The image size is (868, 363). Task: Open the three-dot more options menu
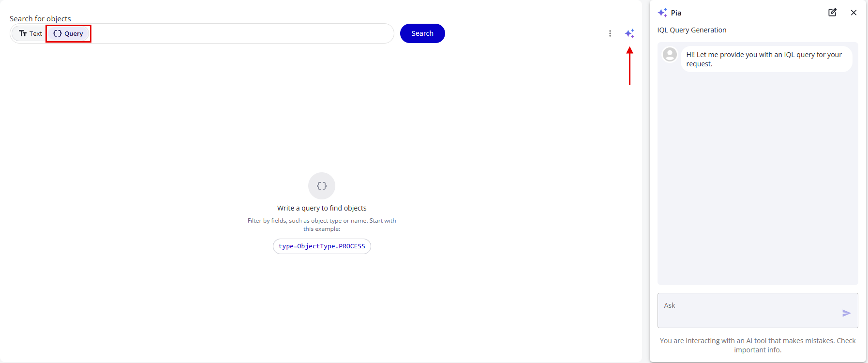(x=610, y=33)
